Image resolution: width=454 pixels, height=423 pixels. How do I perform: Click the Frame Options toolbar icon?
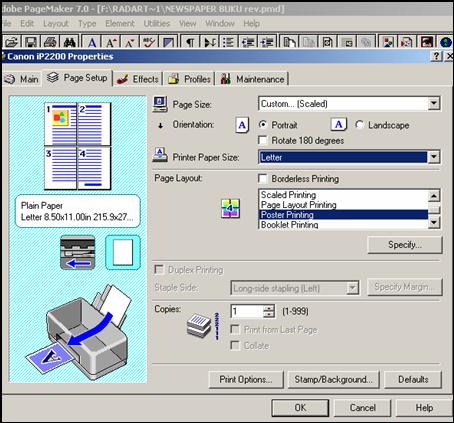327,42
